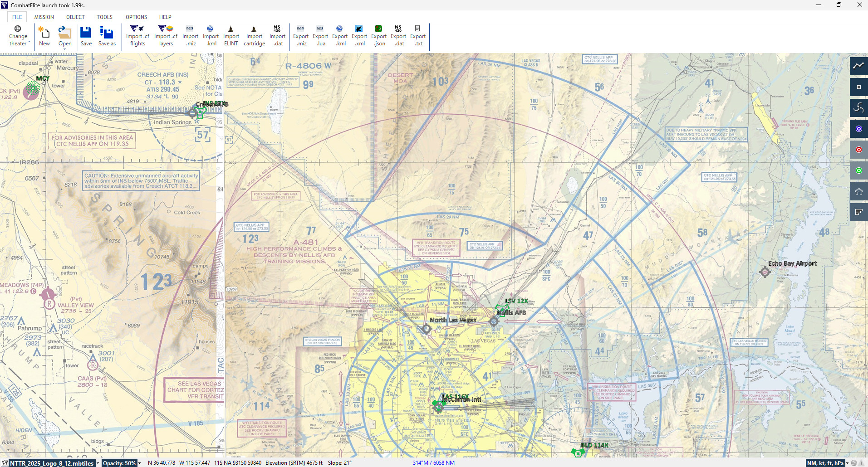868x467 pixels.
Task: Switch to the TOOLS ribbon tab
Action: tap(104, 17)
